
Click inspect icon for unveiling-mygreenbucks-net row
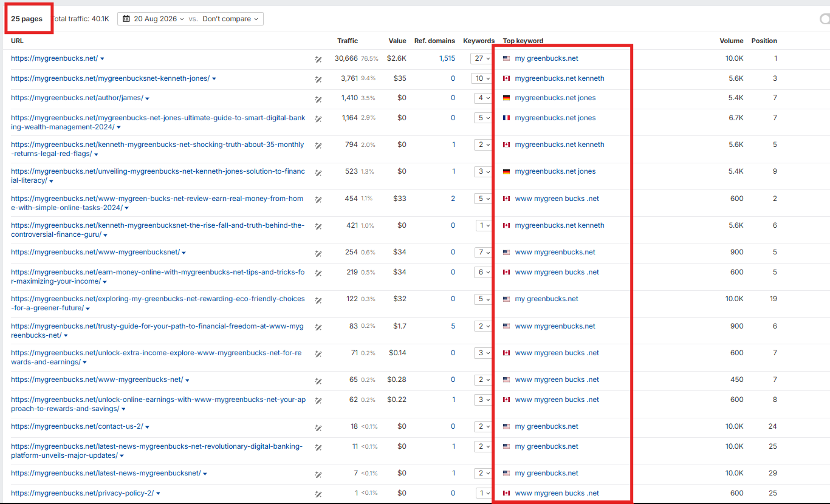pyautogui.click(x=318, y=172)
